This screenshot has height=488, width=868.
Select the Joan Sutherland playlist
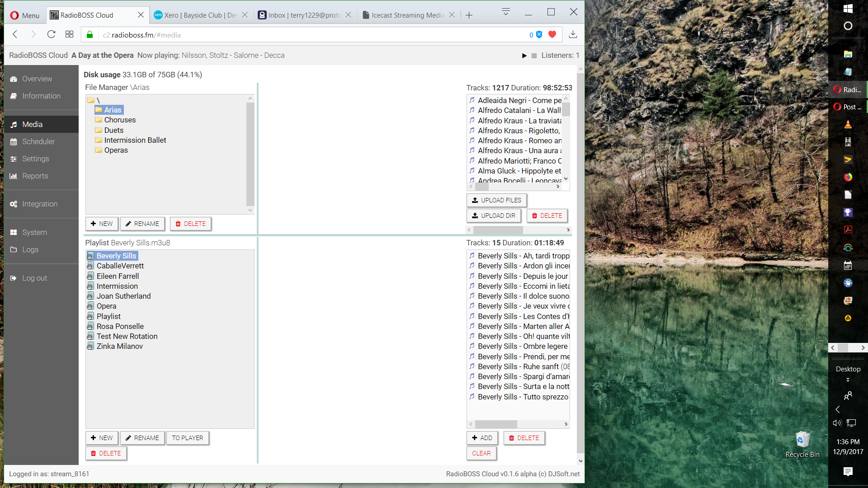pyautogui.click(x=123, y=296)
